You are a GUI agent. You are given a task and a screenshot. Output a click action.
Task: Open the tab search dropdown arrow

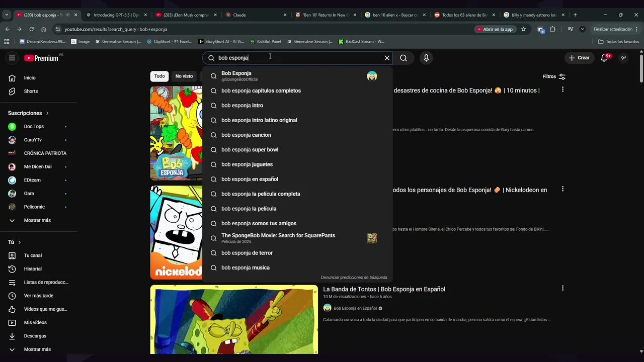tap(7, 15)
